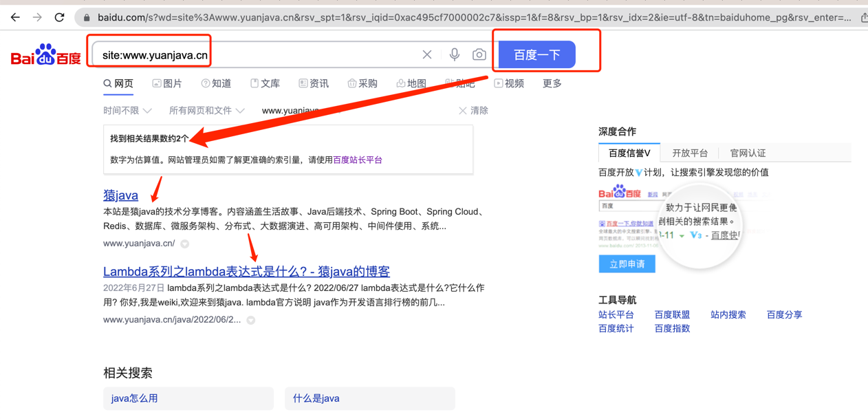Open the 百度指数 tool link

tap(672, 328)
